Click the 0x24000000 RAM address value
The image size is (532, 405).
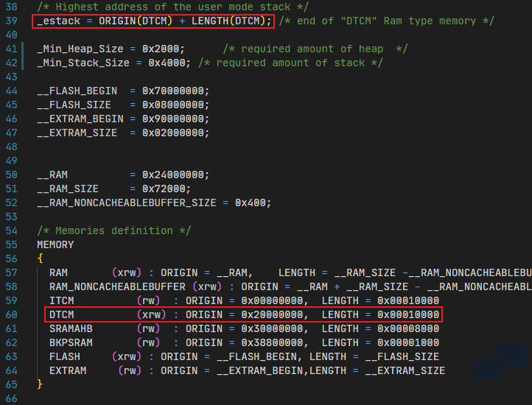[x=172, y=175]
